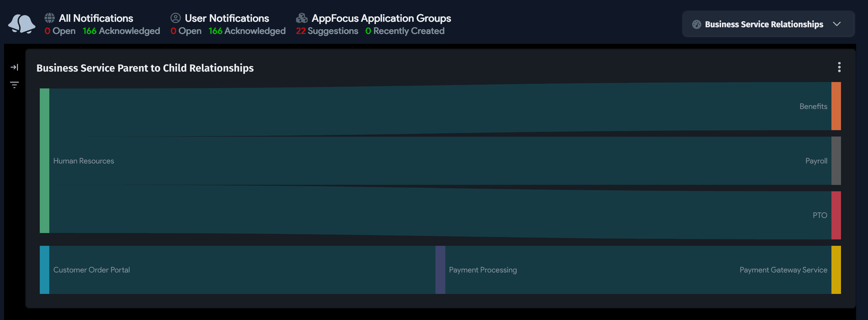Image resolution: width=868 pixels, height=320 pixels.
Task: Click the AppFocus Application Groups heading
Action: [381, 18]
